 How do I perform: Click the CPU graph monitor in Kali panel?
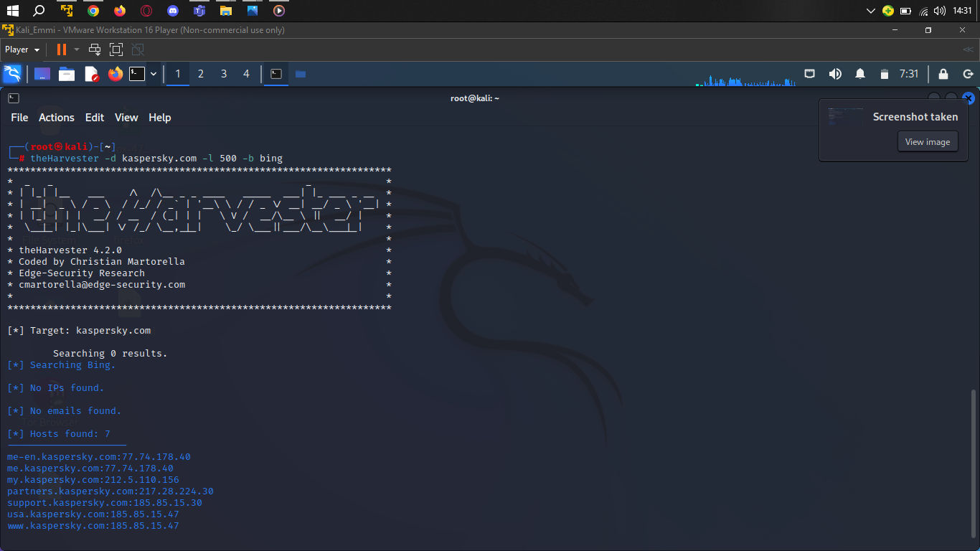[746, 79]
